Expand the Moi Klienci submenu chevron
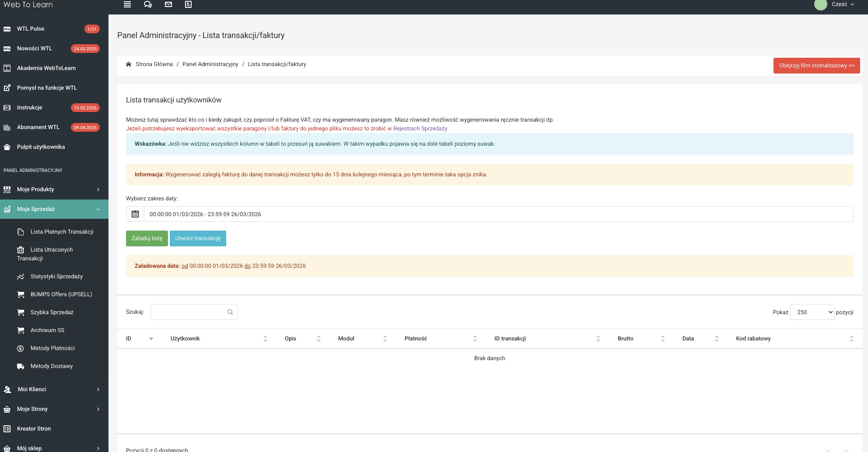 98,389
